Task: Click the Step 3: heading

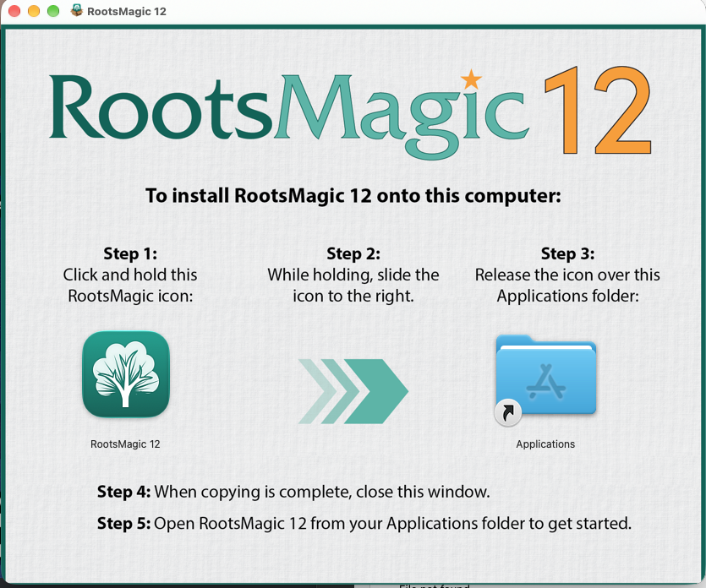Action: [568, 253]
